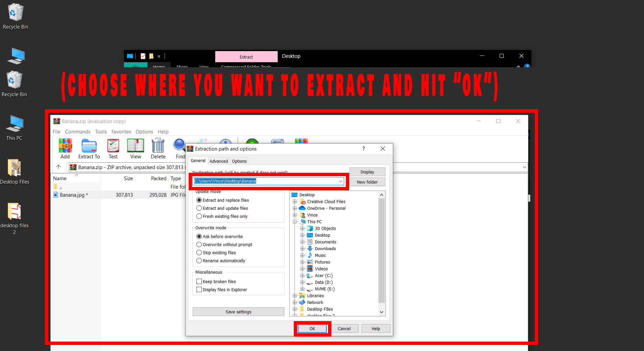Open the destination path dropdown

[340, 181]
